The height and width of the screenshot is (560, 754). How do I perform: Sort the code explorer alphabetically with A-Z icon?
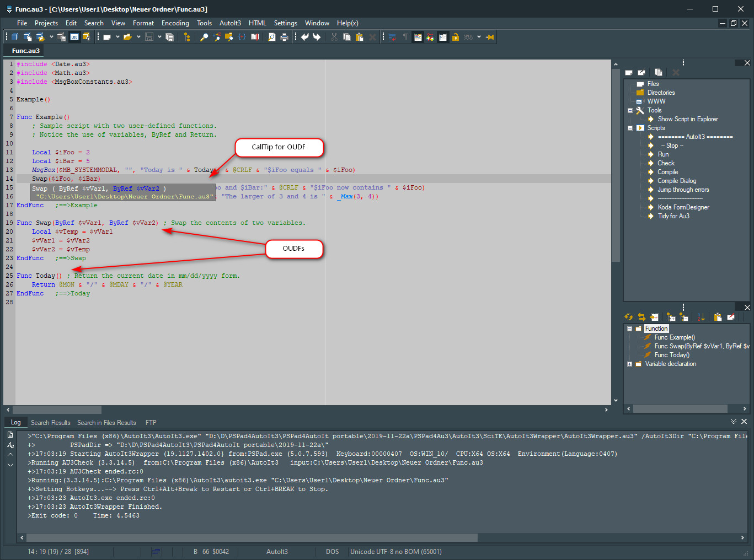pos(701,317)
